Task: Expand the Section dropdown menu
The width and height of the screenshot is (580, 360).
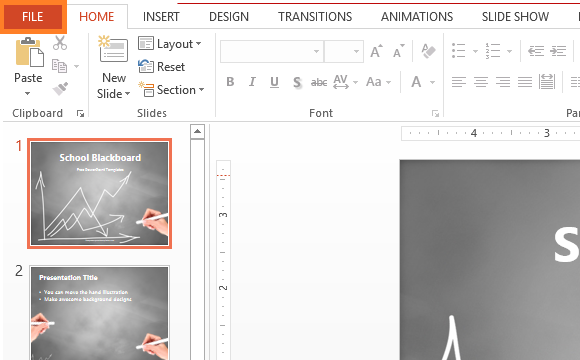Action: pyautogui.click(x=171, y=90)
